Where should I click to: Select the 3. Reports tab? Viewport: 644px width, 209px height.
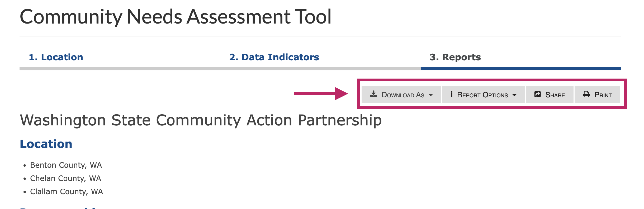[455, 57]
